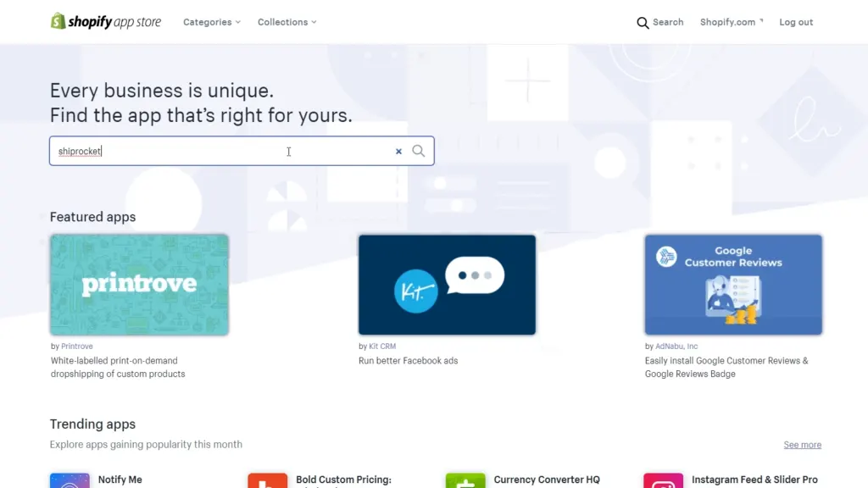Open the Bold Custom Pricing app icon
Image resolution: width=868 pixels, height=488 pixels.
[267, 480]
